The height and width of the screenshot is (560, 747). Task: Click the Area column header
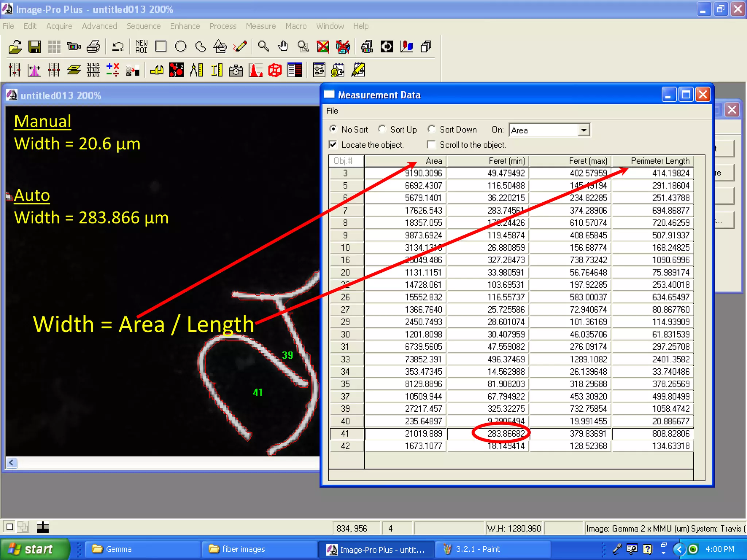(x=405, y=161)
